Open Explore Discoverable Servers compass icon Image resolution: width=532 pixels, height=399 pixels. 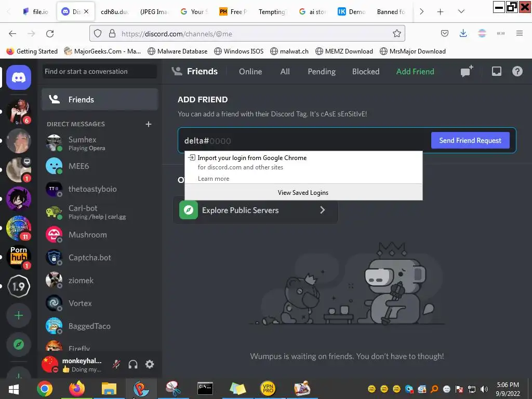click(x=19, y=344)
